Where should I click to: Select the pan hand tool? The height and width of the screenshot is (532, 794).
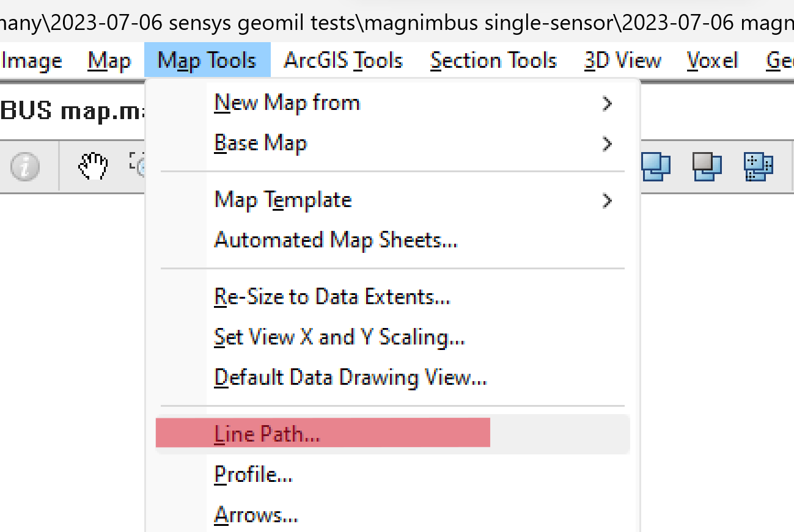point(92,166)
